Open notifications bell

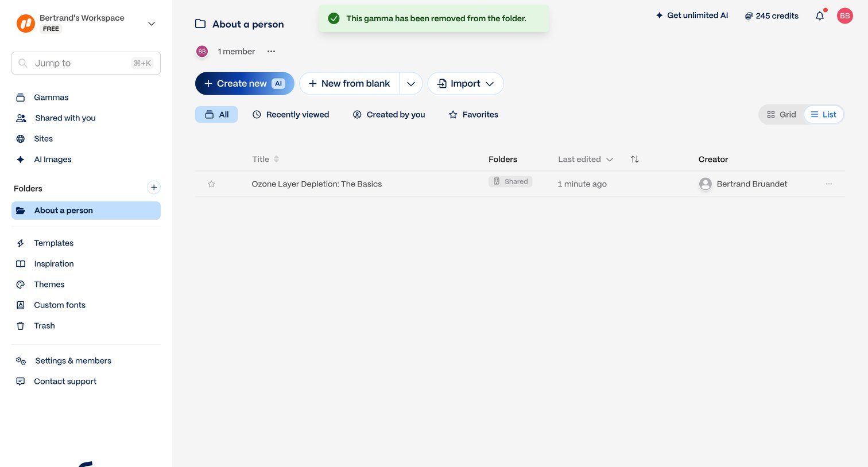coord(820,16)
